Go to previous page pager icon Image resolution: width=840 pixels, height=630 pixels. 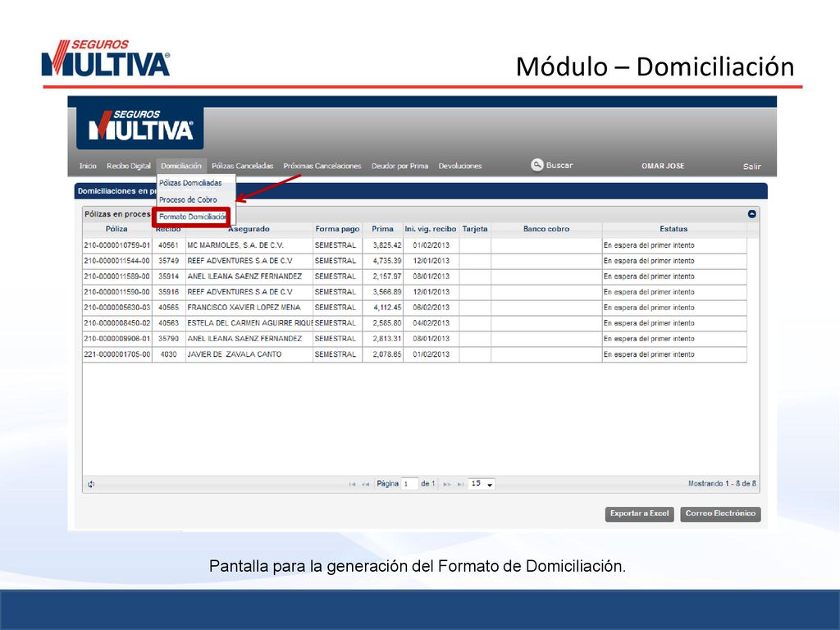(365, 484)
